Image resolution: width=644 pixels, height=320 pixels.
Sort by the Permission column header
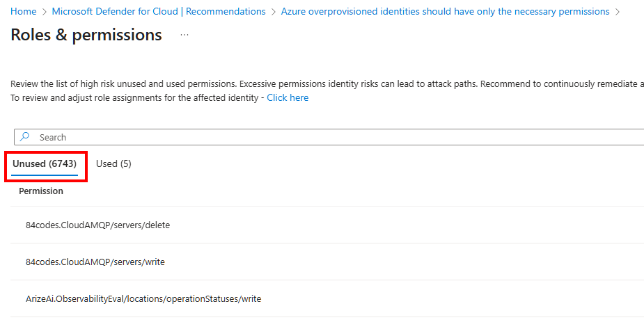pos(41,191)
